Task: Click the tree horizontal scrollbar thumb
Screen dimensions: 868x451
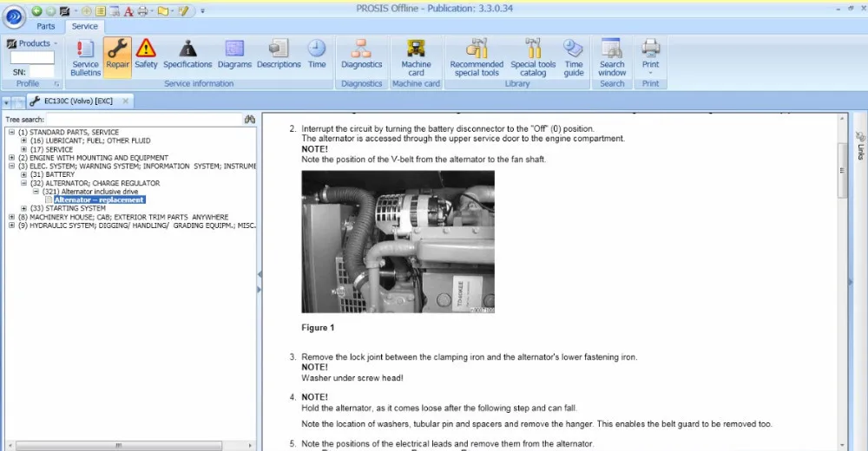Action: click(118, 445)
